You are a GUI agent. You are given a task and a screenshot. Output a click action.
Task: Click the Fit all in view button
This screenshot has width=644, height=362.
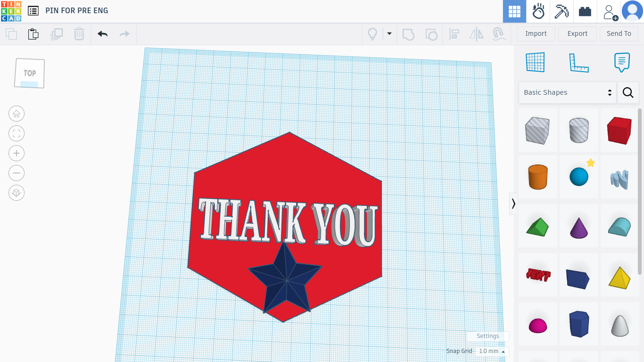click(17, 133)
